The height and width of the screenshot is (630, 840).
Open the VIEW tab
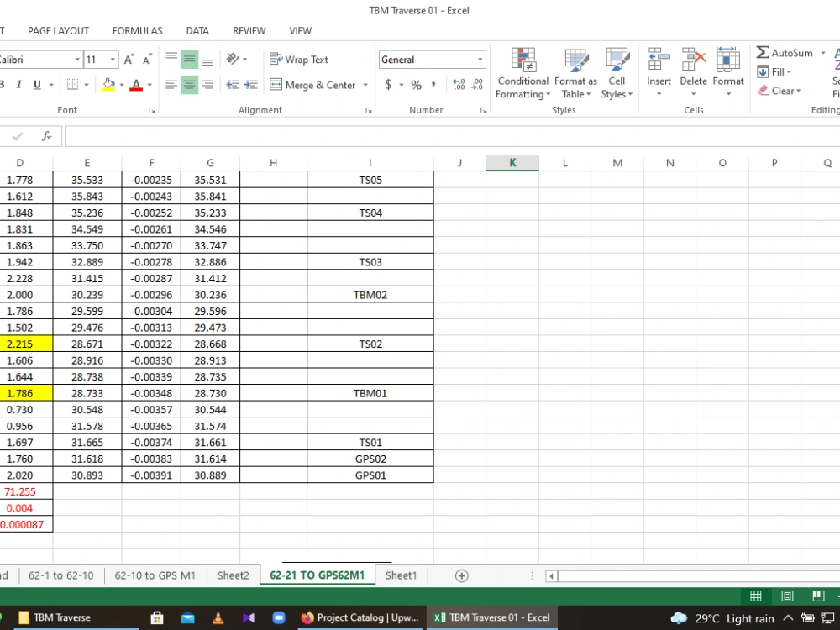(x=301, y=31)
